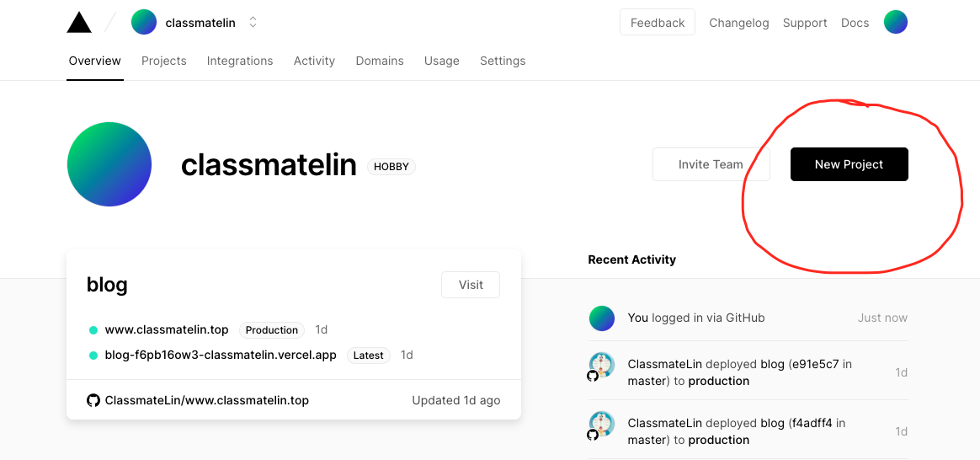Click classmatelin name in the header breadcrumb
The width and height of the screenshot is (980, 460).
point(200,23)
